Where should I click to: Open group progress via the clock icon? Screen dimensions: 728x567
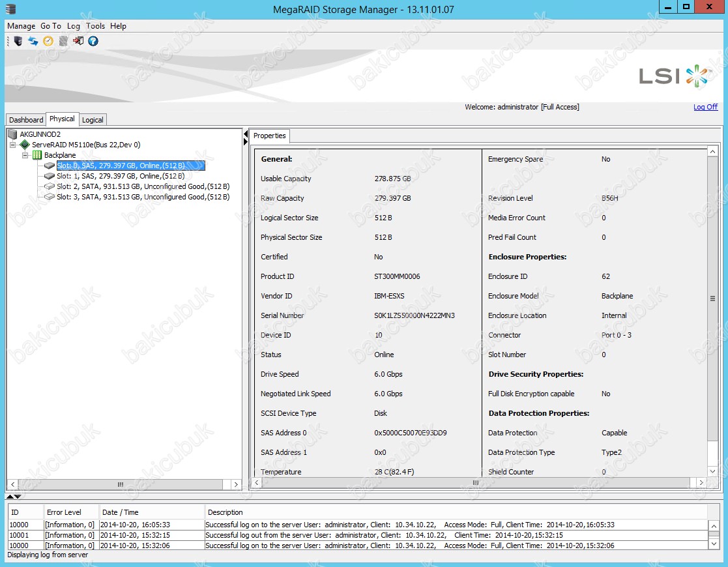[48, 41]
